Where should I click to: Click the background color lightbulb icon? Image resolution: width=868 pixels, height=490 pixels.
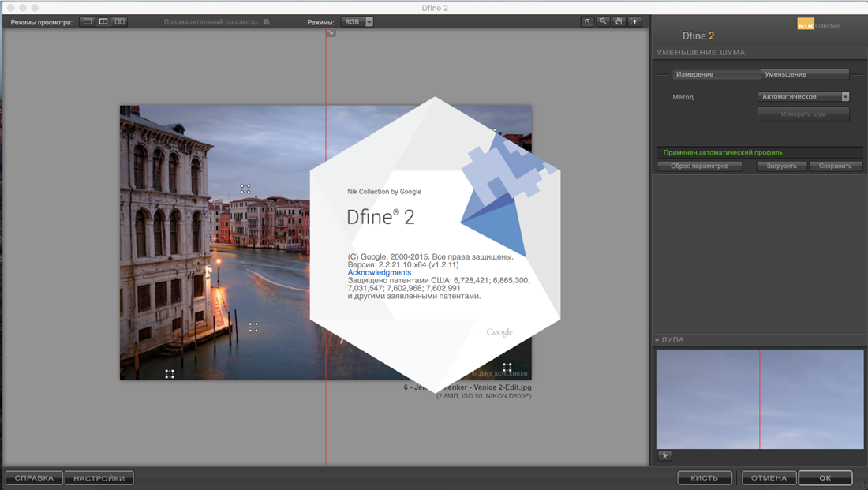[634, 21]
